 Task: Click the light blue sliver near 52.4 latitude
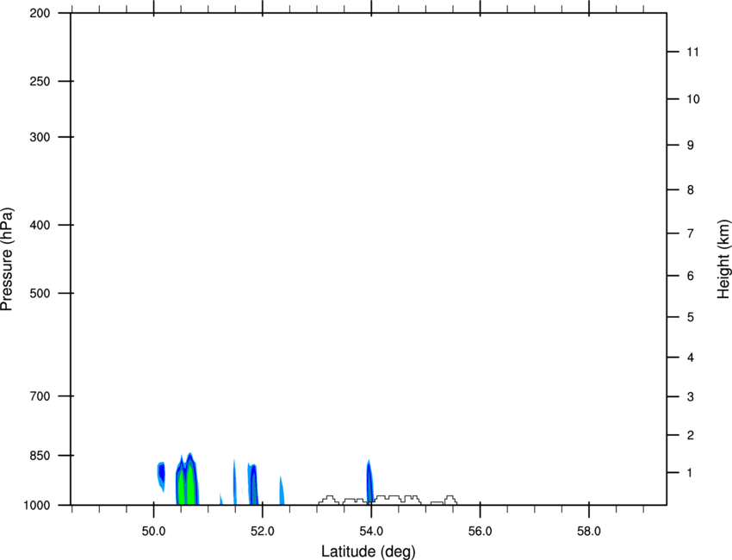282,491
